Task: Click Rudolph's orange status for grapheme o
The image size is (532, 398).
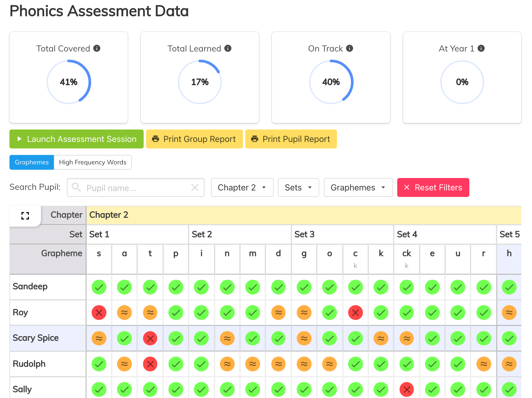Action: 330,364
